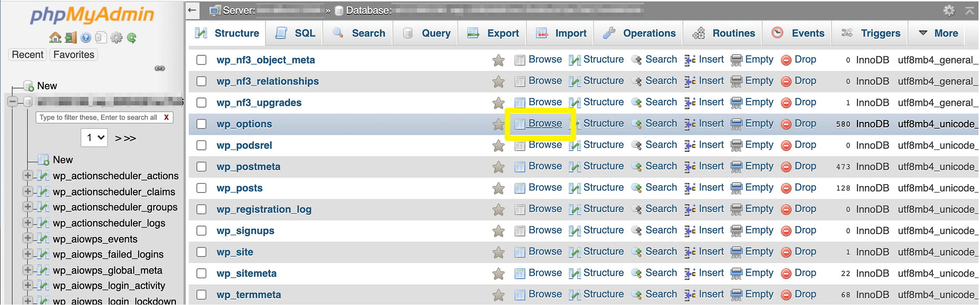Star wp_podsrel table as favorite
The height and width of the screenshot is (305, 980).
coord(498,145)
